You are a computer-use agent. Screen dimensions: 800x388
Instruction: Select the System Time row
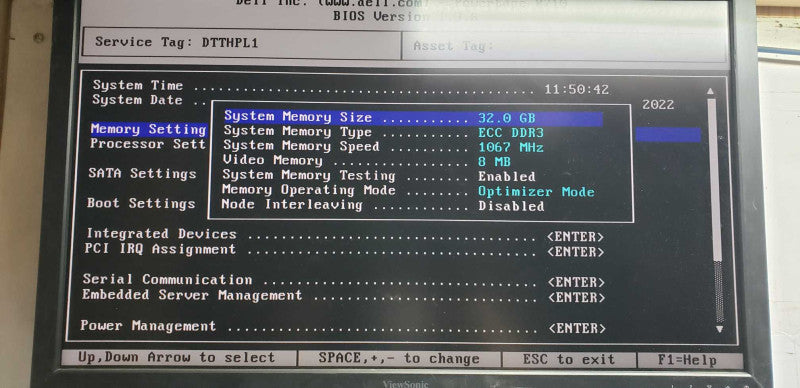pyautogui.click(x=351, y=87)
